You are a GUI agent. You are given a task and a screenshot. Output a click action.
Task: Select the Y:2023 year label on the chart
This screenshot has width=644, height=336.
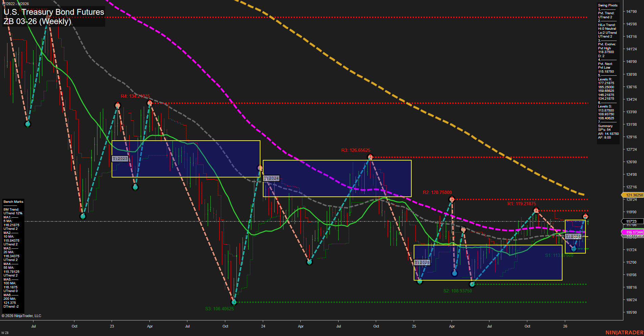point(120,158)
